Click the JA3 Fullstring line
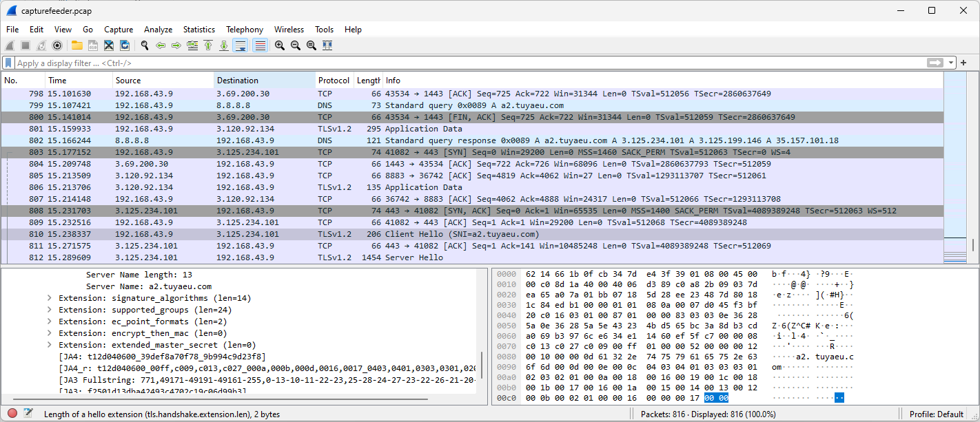This screenshot has width=980, height=422. coord(267,380)
